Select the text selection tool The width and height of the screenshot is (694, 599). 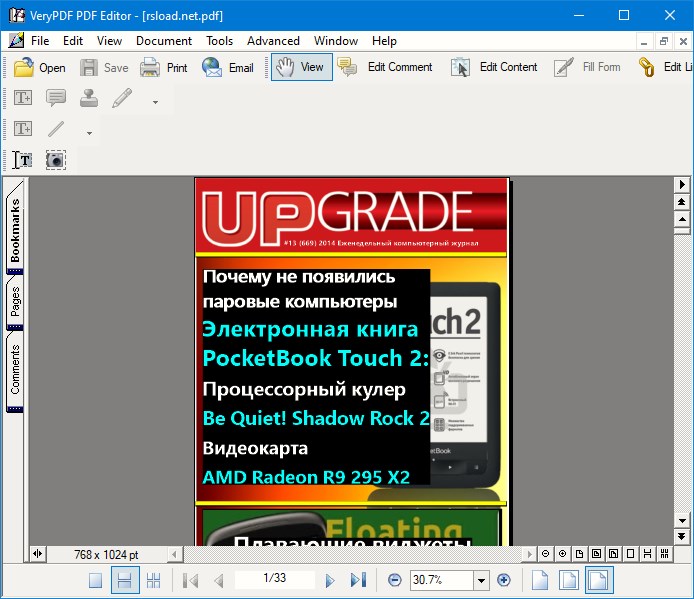pyautogui.click(x=23, y=160)
